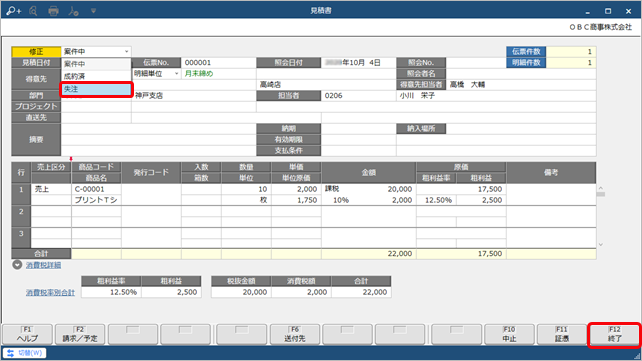Click the PDF output icon in title bar
Screen dimensions: 642x361
pyautogui.click(x=73, y=11)
